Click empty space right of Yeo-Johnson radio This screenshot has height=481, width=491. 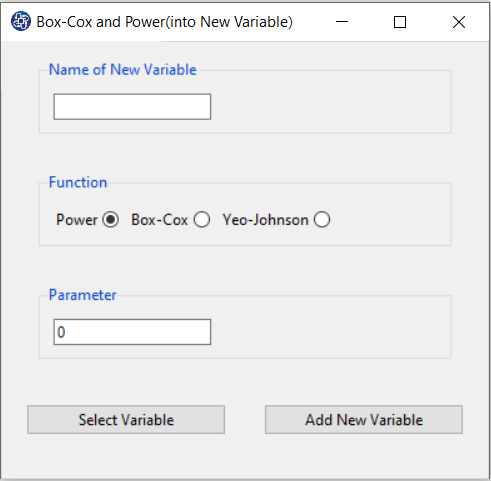(x=390, y=220)
